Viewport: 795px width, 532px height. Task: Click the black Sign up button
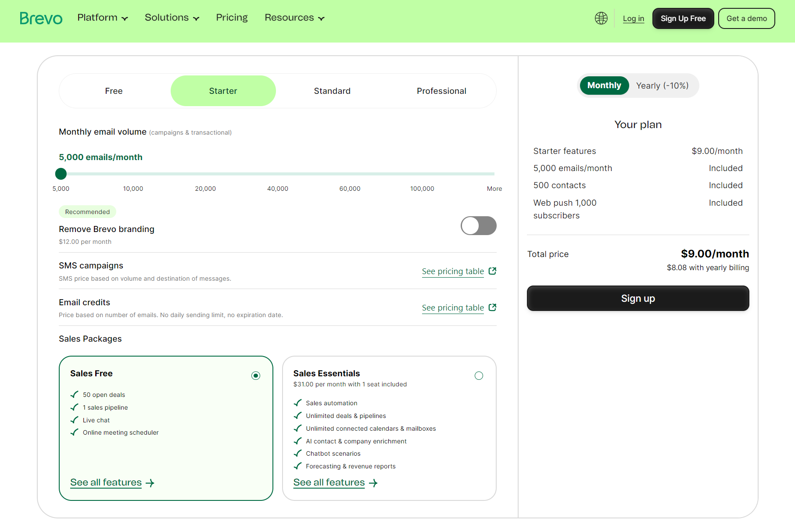point(638,298)
